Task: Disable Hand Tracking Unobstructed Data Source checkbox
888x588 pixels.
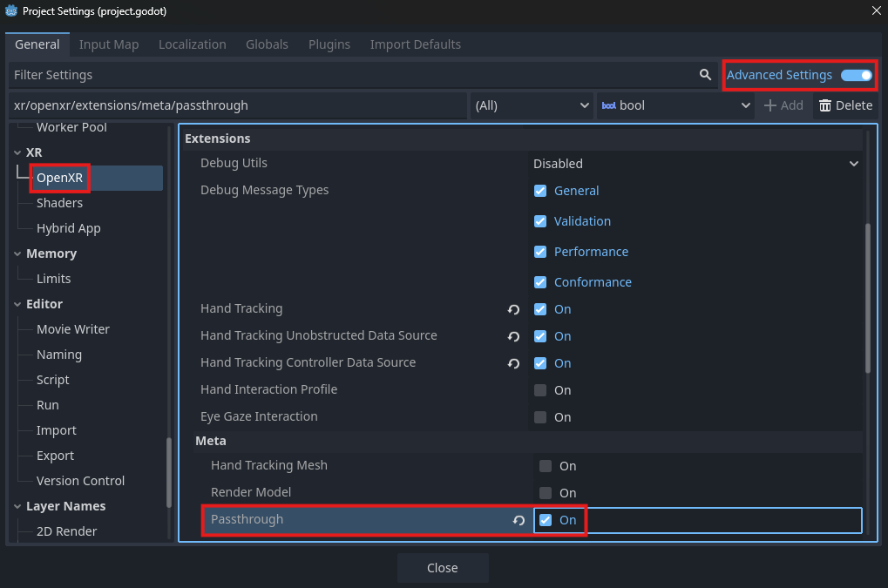Action: (x=540, y=337)
